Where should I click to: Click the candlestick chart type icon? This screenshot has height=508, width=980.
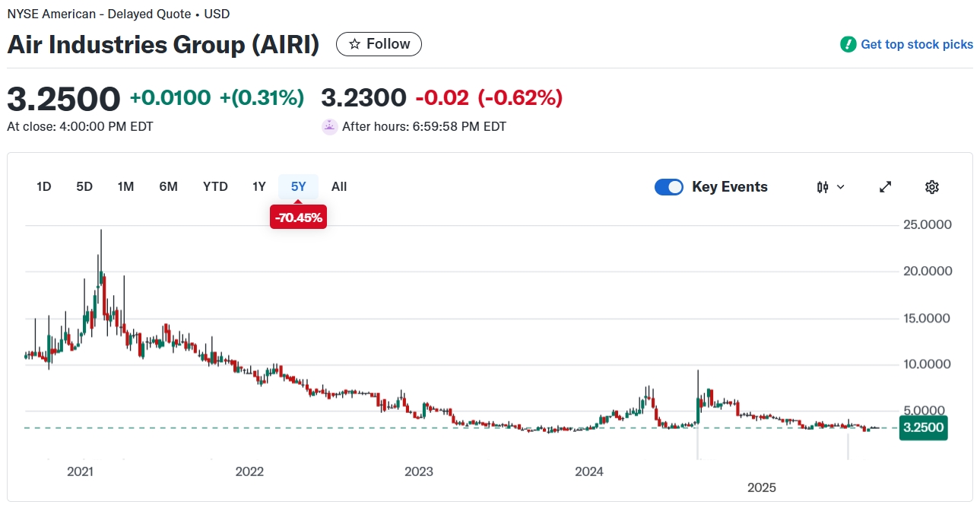(823, 187)
